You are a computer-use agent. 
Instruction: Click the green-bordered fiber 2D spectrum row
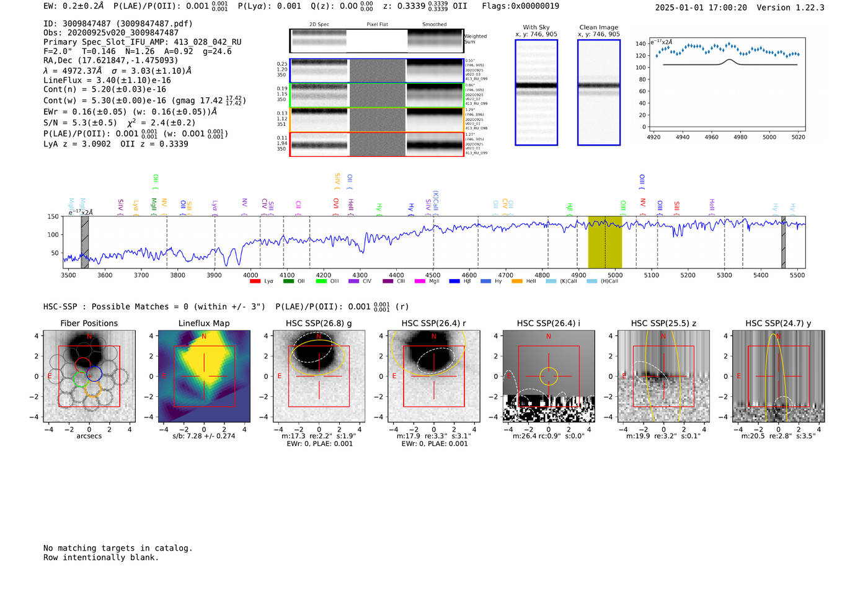coord(376,96)
